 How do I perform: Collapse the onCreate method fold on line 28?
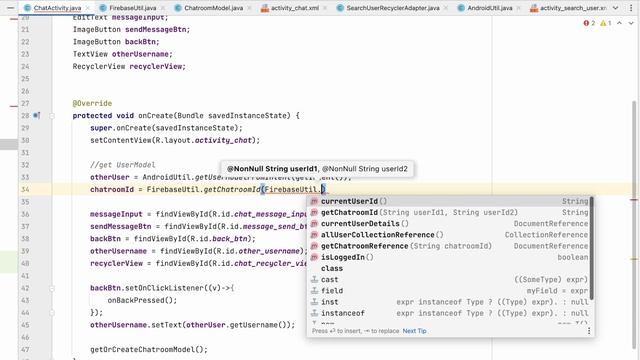(52, 116)
